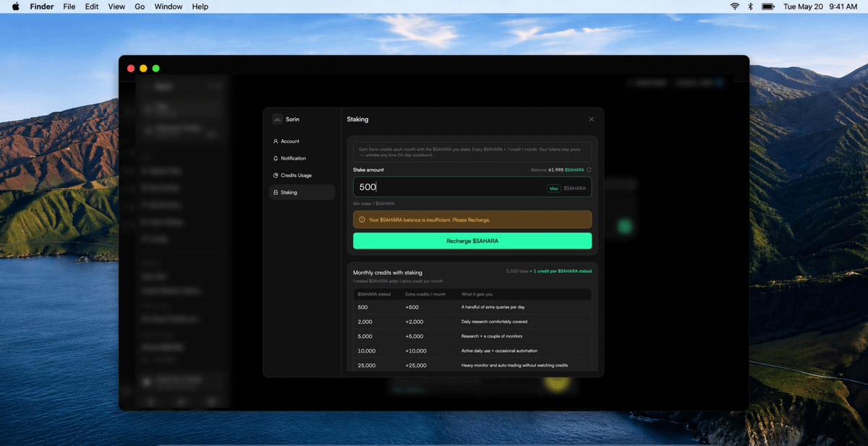Open the Go menu
The image size is (868, 446).
pos(140,7)
